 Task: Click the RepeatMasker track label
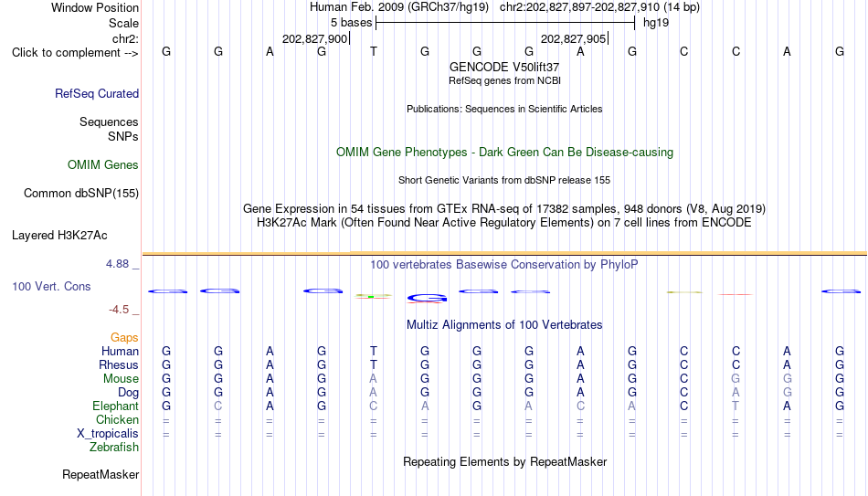coord(101,474)
